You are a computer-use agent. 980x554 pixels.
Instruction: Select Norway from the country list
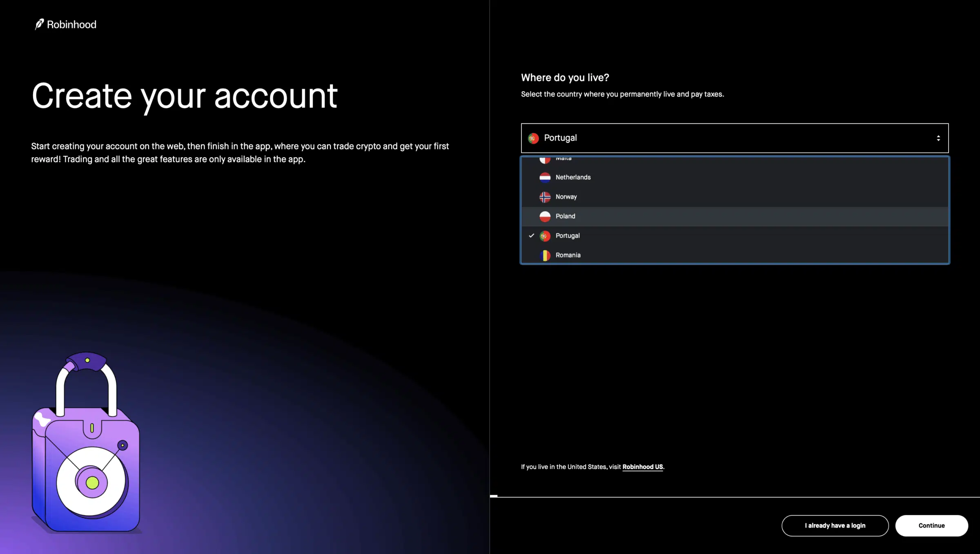(x=735, y=197)
